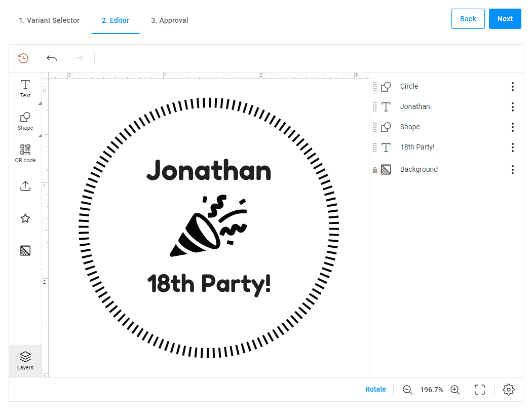Screen dimensions: 532x416
Task: Select the Text tool
Action: 25,88
